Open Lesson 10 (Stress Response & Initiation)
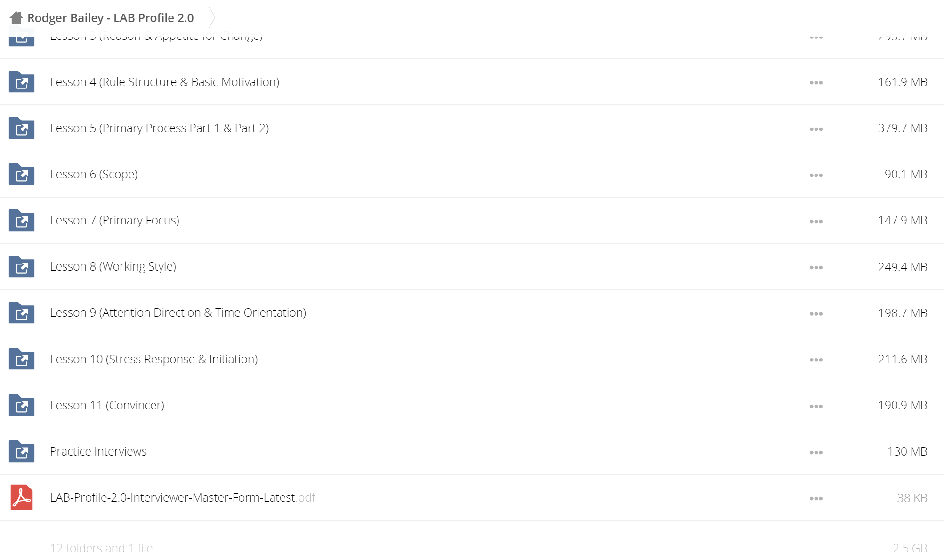The width and height of the screenshot is (944, 560). coord(154,359)
